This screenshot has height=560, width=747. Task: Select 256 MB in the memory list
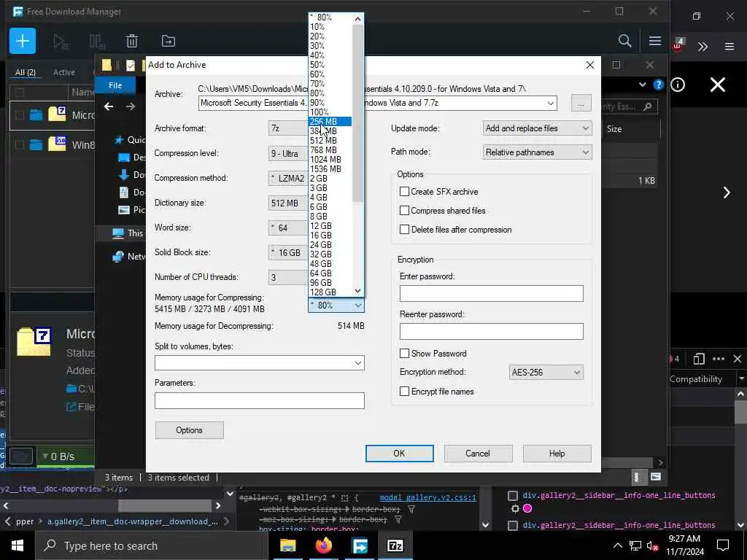(330, 122)
